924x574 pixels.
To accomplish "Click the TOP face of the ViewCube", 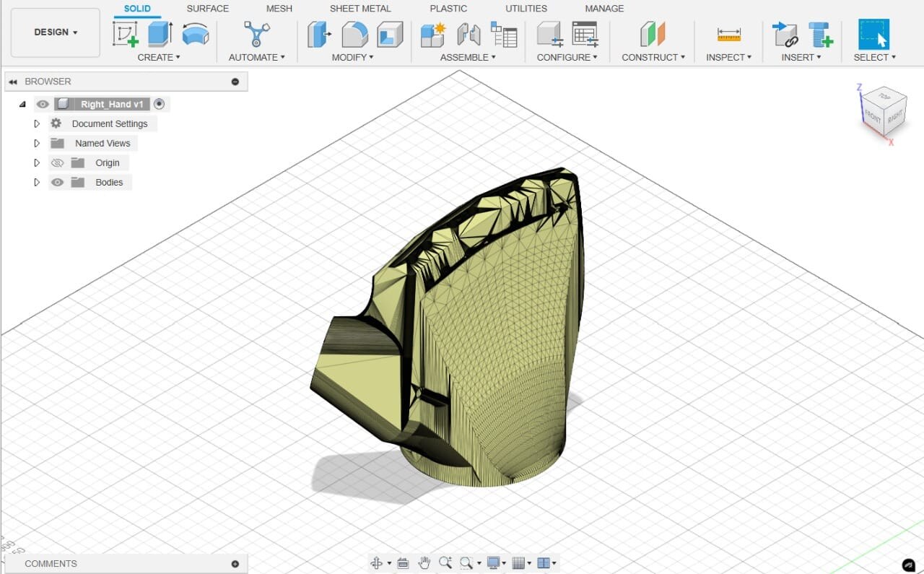I will [883, 96].
